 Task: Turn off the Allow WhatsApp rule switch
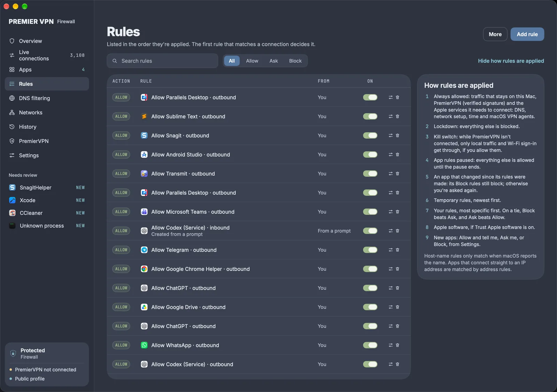point(370,345)
